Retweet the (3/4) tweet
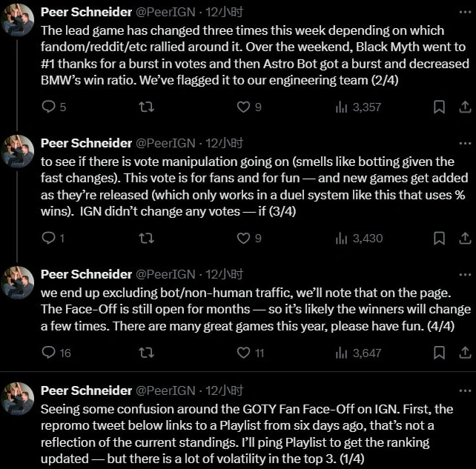 point(146,238)
